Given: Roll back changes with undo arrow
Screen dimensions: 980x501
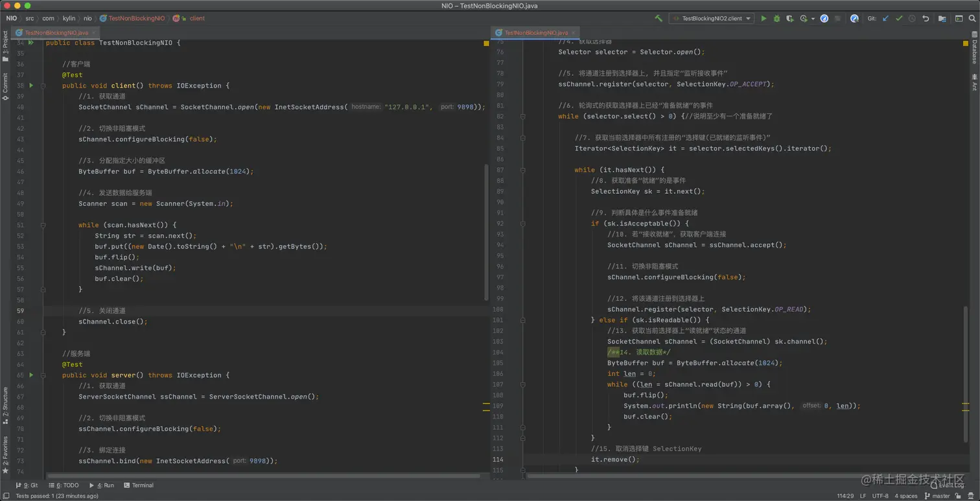Looking at the screenshot, I should (926, 19).
